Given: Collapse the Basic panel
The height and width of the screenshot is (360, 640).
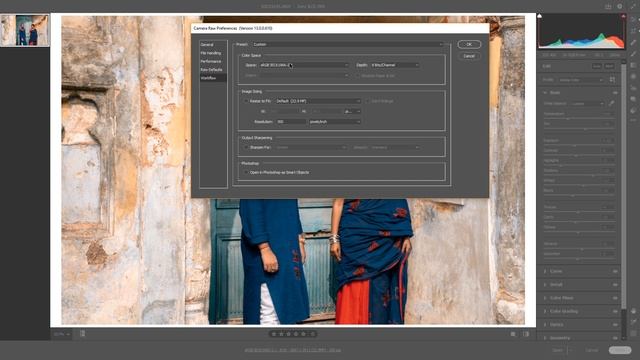Looking at the screenshot, I should (545, 93).
